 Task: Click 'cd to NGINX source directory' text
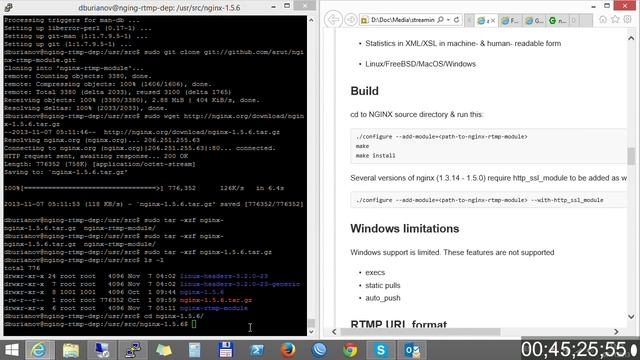[x=417, y=114]
